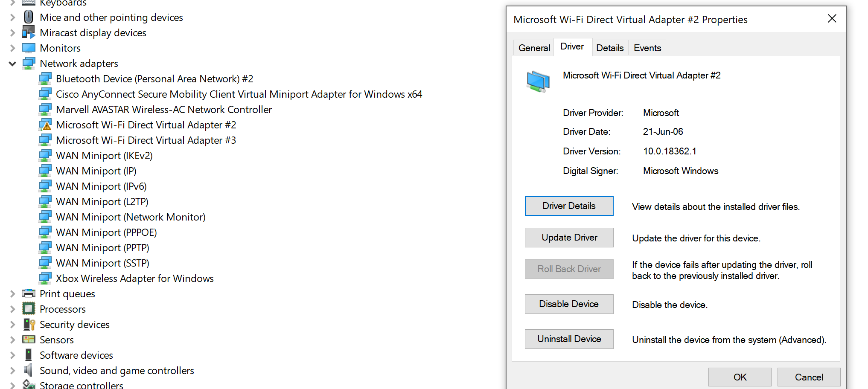Confirm with the OK button
Screen dimensions: 868x389
pyautogui.click(x=740, y=377)
